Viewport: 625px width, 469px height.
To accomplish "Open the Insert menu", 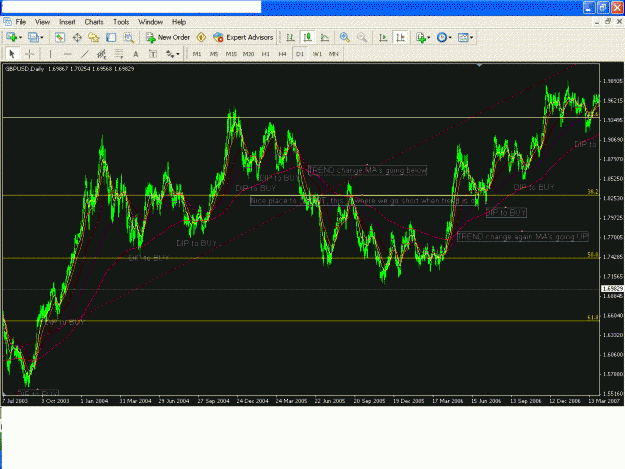I will (67, 22).
